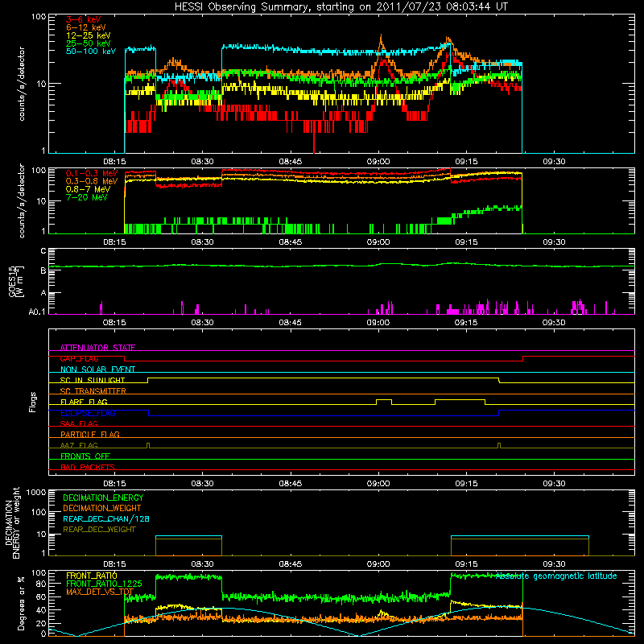This screenshot has width=644, height=644.
Task: Click the orange 6-12 keV peak near 09:00
Action: point(381,38)
